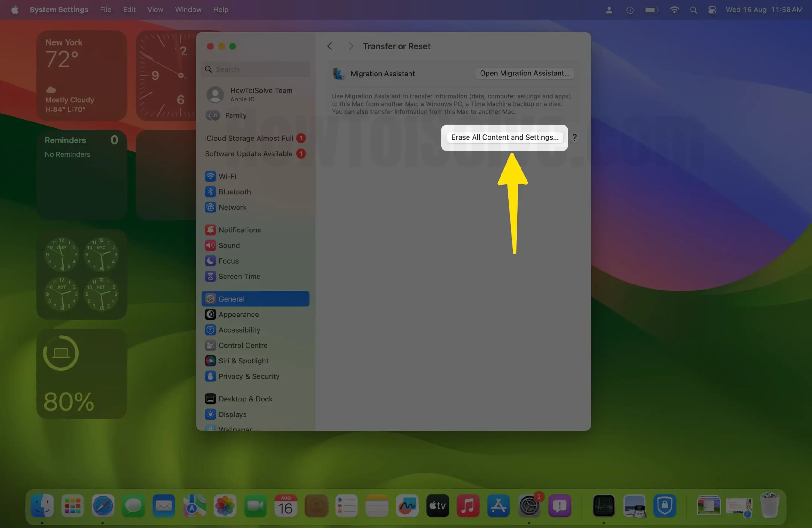Viewport: 812px width, 528px height.
Task: Open the Trash in the Dock
Action: [x=769, y=506]
